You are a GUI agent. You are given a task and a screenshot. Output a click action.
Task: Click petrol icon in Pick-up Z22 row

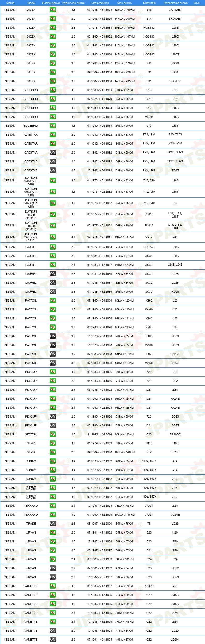pyautogui.click(x=53, y=381)
